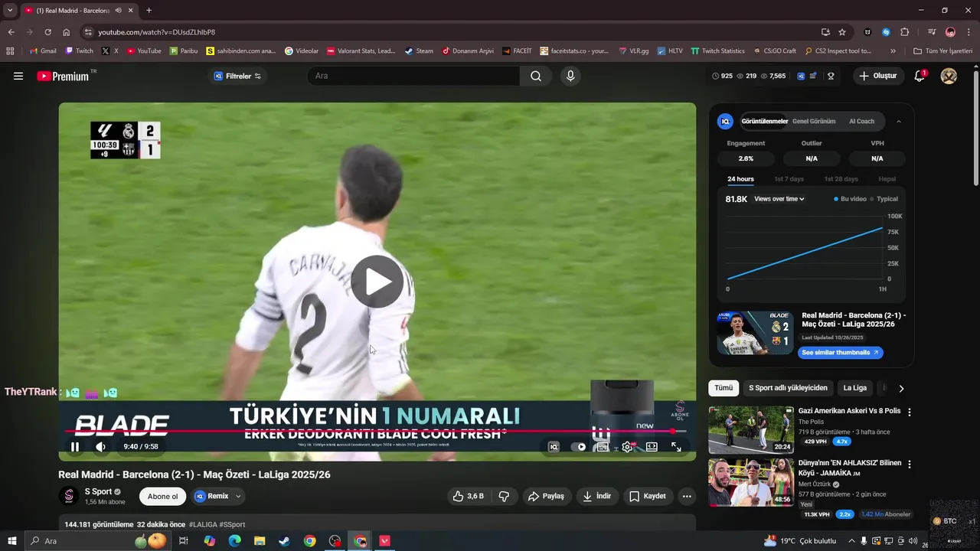Open Gazi Amerikan Askeri Vs 8 Polis thumbnail
The image size is (980, 551).
(x=751, y=430)
